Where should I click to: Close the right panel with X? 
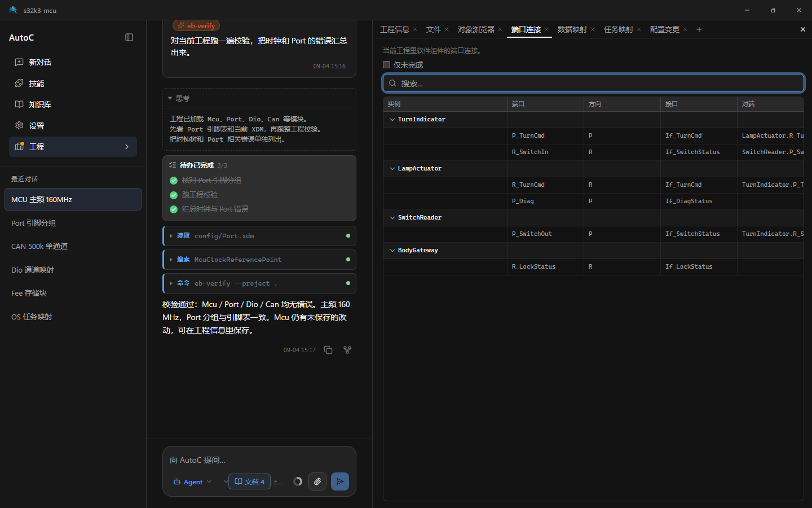tap(803, 29)
